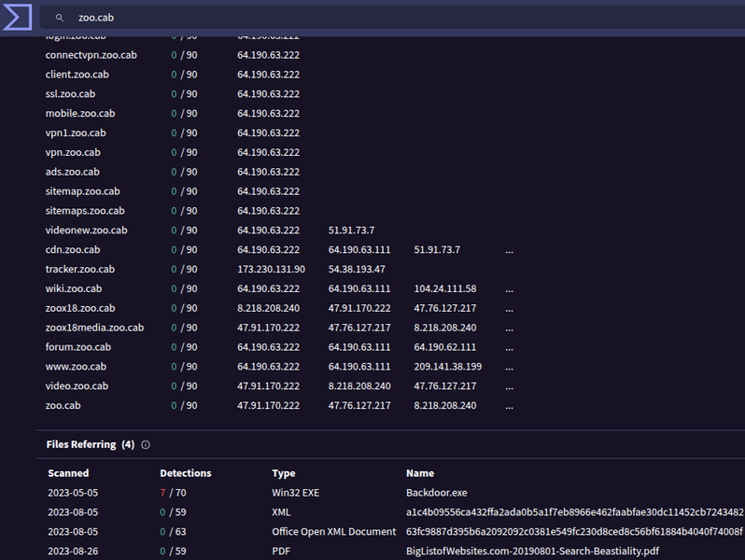This screenshot has width=745, height=560.
Task: Click IP 64.190.63.222 in ssl.zoo.cab row
Action: (x=269, y=94)
